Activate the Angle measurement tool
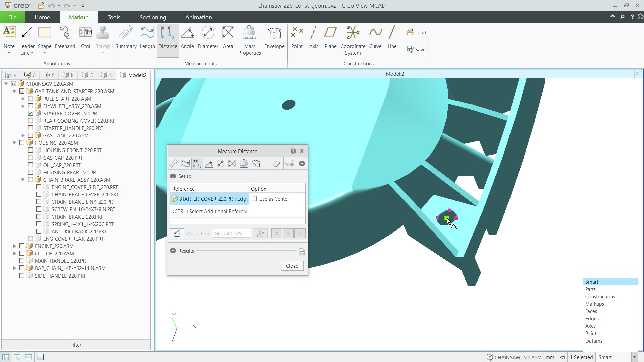The height and width of the screenshot is (362, 644). pyautogui.click(x=187, y=38)
